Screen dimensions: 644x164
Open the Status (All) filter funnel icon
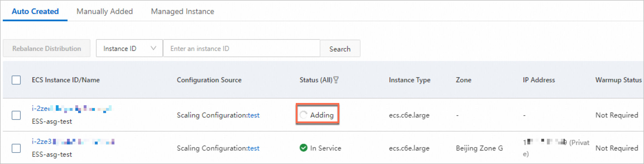pos(336,80)
